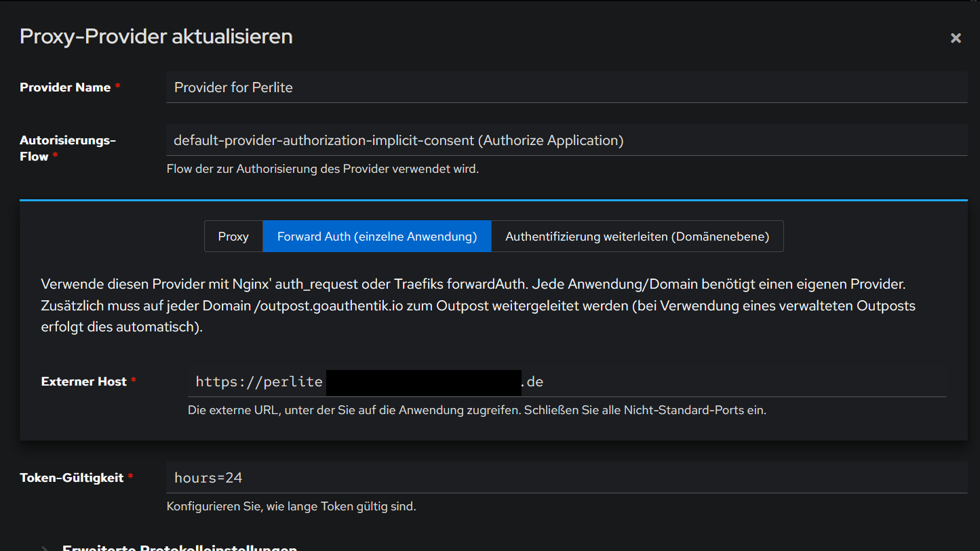Select Authentifizierung weiterleiten (Domänenebene) tab

637,237
